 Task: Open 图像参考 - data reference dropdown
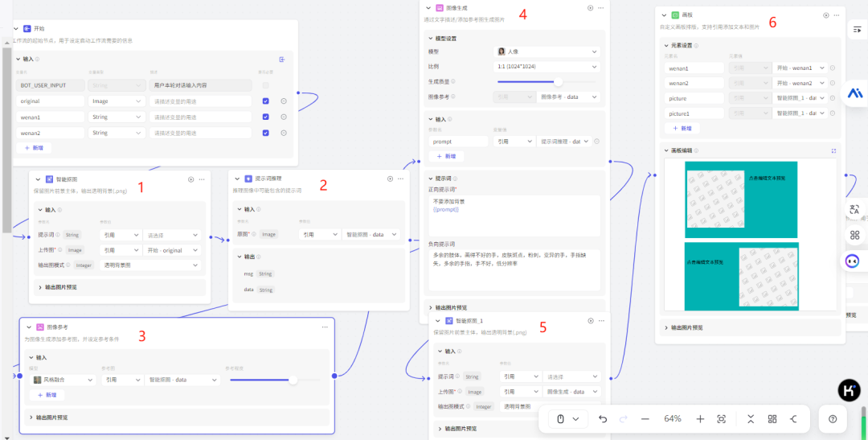pyautogui.click(x=568, y=97)
